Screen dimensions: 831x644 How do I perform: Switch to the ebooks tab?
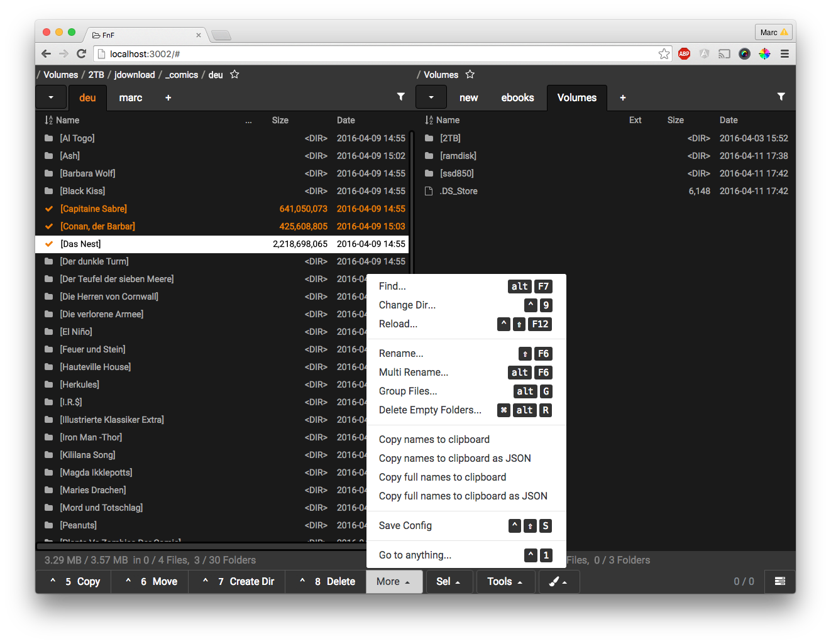[517, 97]
